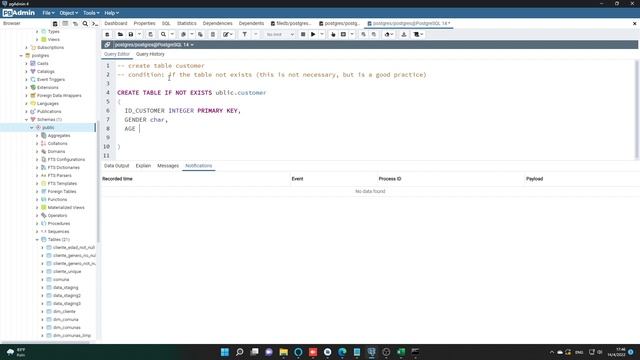Click the Download results icon
This screenshot has width=640, height=360.
click(x=404, y=35)
